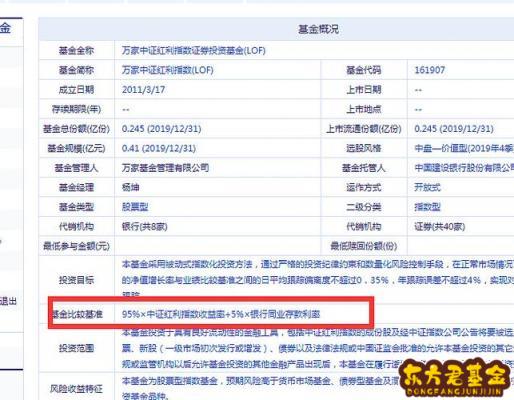The image size is (514, 400).
Task: Click circulating shares 0.245 beside 上市流通份额
Action: (454, 129)
